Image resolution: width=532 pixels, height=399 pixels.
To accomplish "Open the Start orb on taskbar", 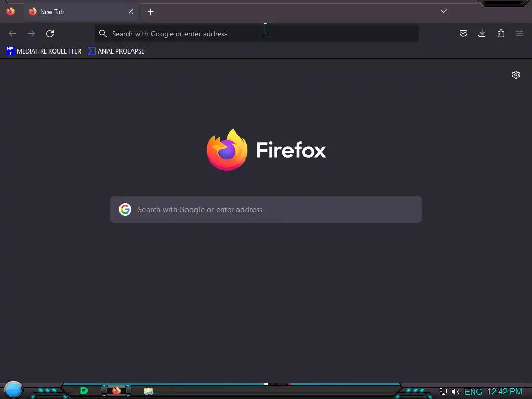I will (13, 390).
